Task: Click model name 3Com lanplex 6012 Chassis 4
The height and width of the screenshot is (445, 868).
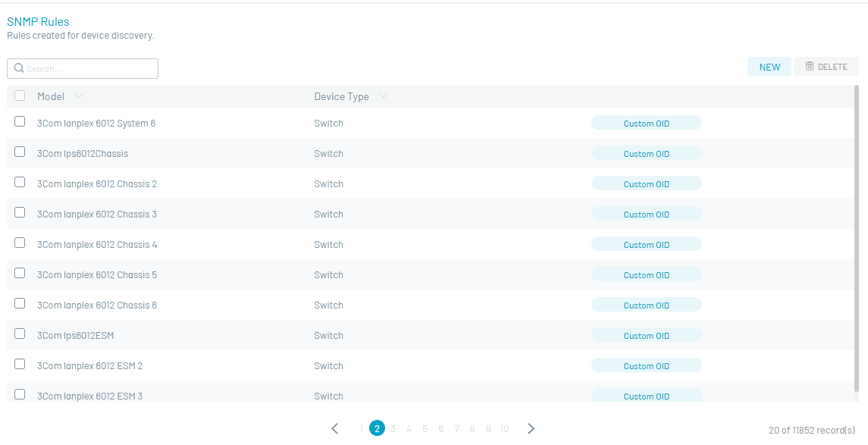Action: pyautogui.click(x=97, y=244)
